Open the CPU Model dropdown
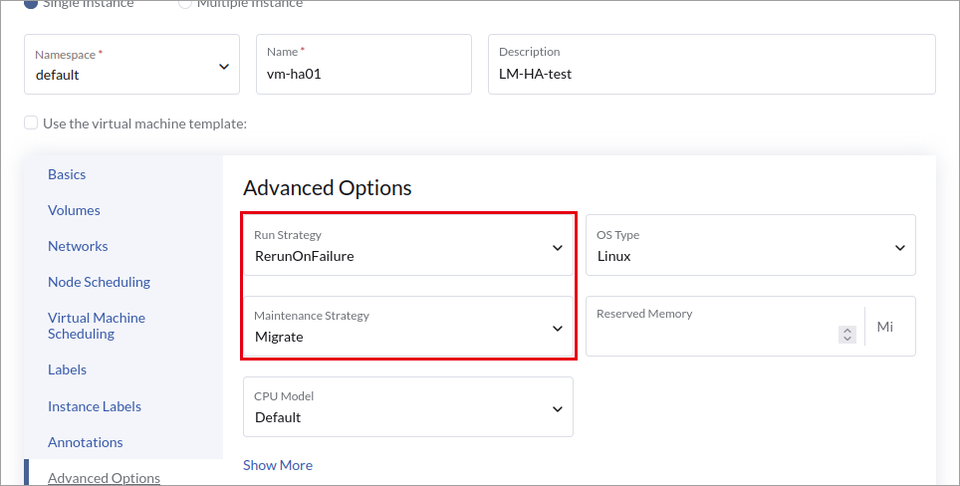Viewport: 960px width, 486px height. pos(408,407)
